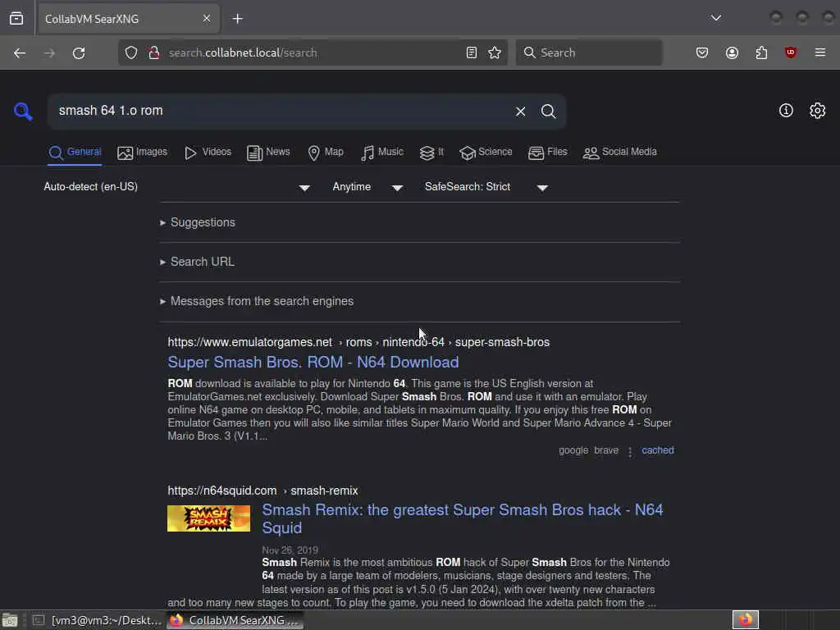Open the Firefox account icon
This screenshot has height=630, width=840.
click(732, 52)
